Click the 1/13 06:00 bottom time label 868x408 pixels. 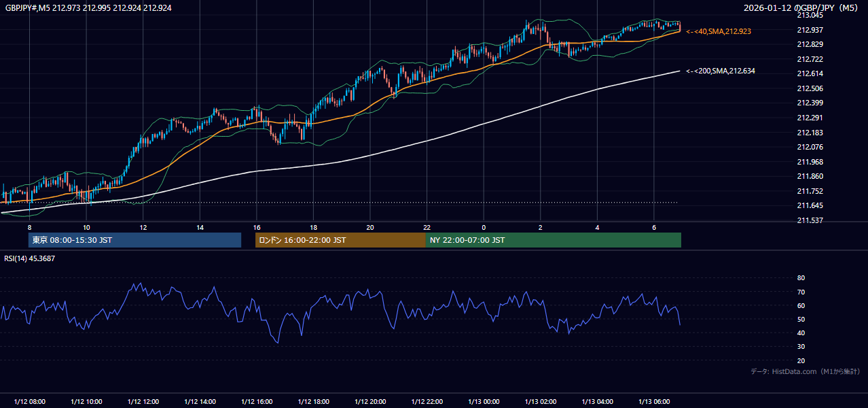tap(654, 401)
